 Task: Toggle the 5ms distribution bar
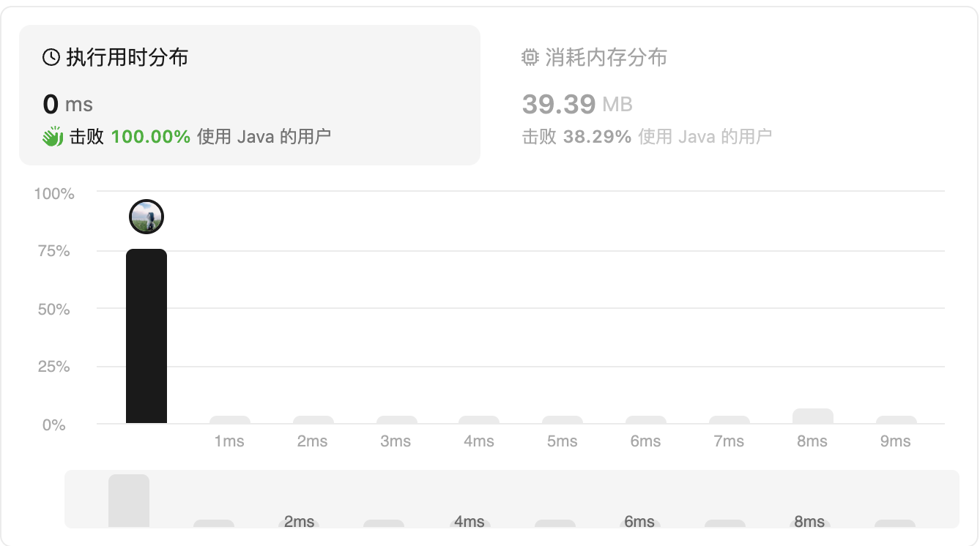click(563, 419)
